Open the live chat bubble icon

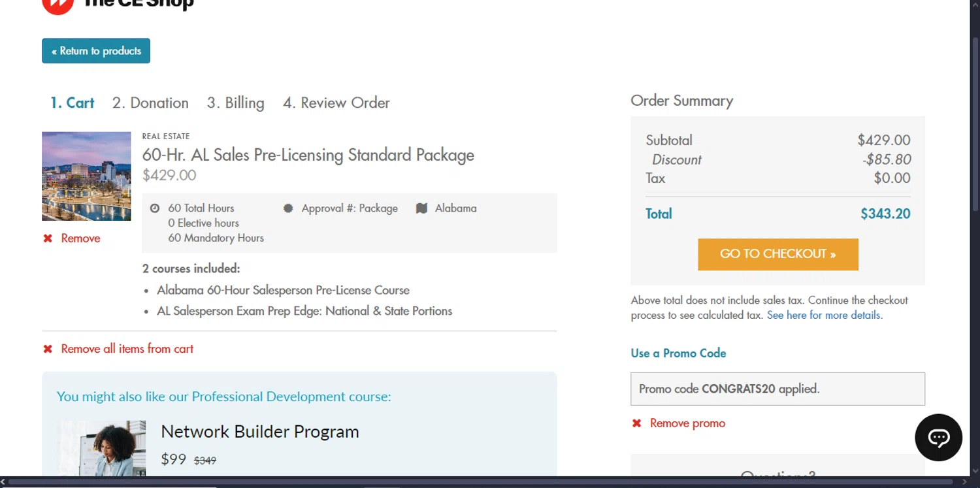pos(939,438)
